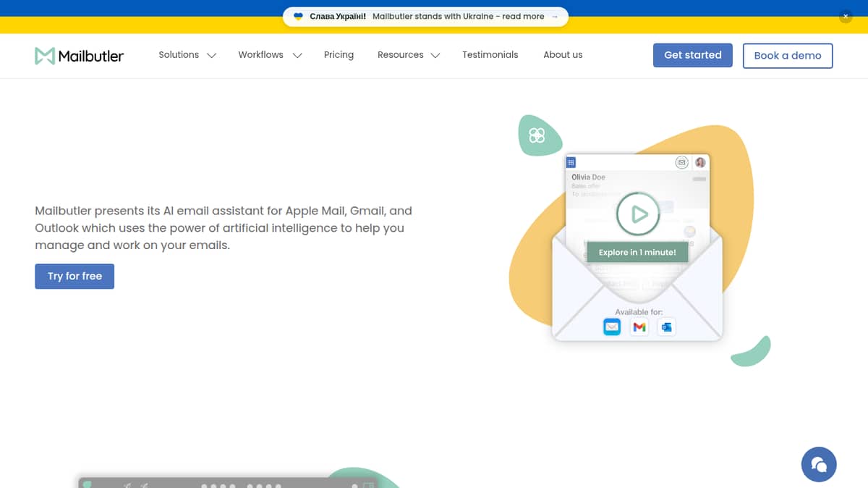
Task: Close the Ukraine banner
Action: pos(846,16)
